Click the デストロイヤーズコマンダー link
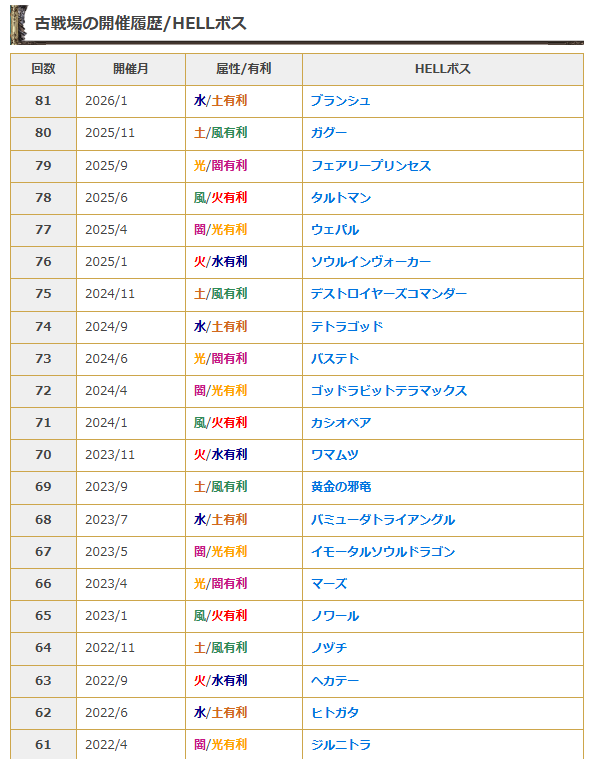 pyautogui.click(x=388, y=294)
